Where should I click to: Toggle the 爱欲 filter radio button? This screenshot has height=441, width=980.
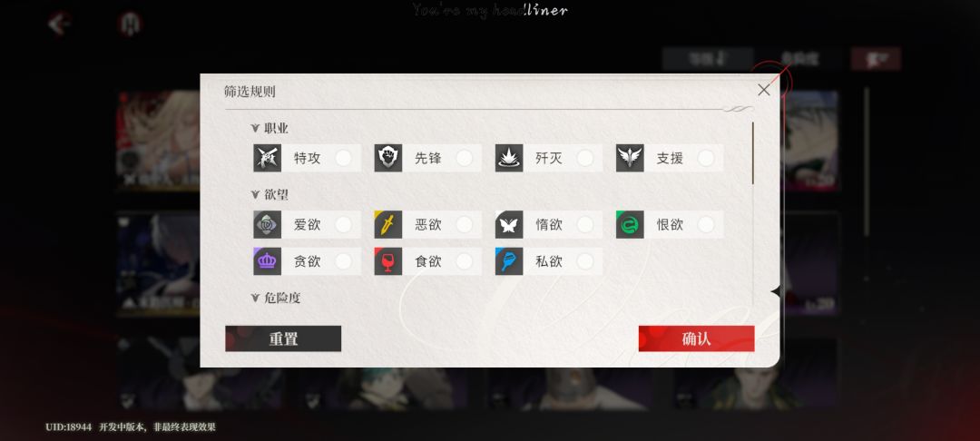tap(343, 224)
